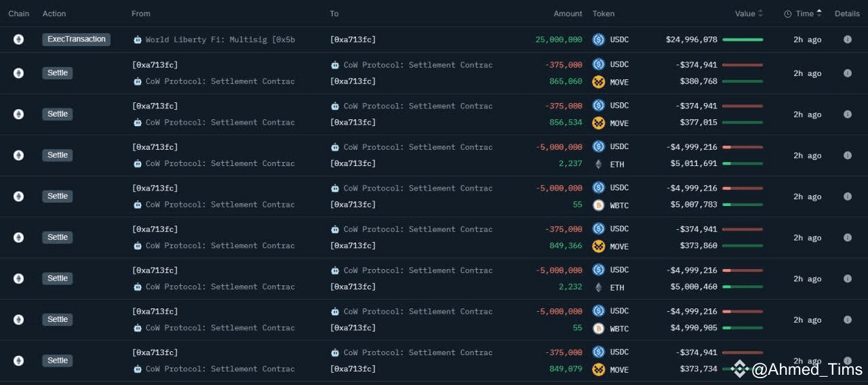Image resolution: width=868 pixels, height=385 pixels.
Task: Click the Ethereum chain icon in first row
Action: click(19, 39)
